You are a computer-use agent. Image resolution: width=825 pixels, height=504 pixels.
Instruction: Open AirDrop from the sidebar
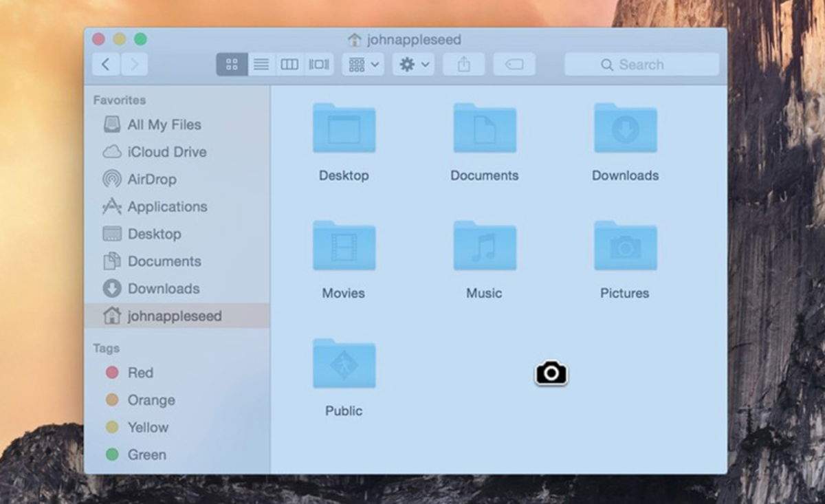[153, 179]
